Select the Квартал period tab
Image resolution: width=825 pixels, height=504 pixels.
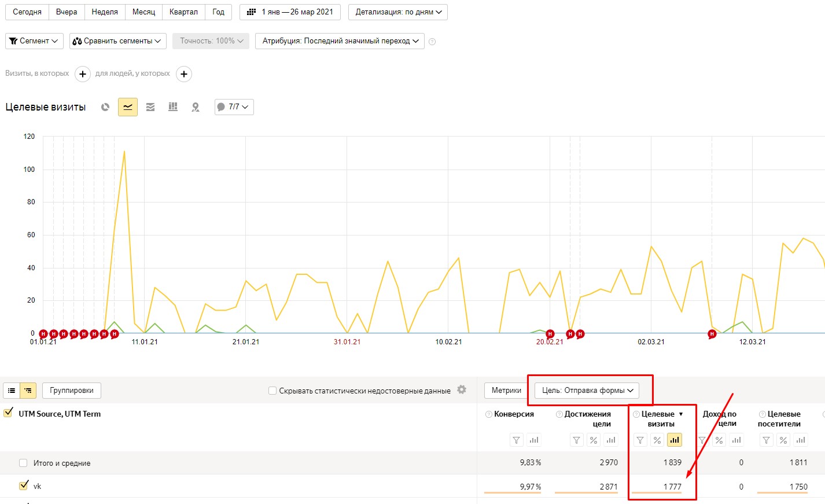pyautogui.click(x=183, y=12)
